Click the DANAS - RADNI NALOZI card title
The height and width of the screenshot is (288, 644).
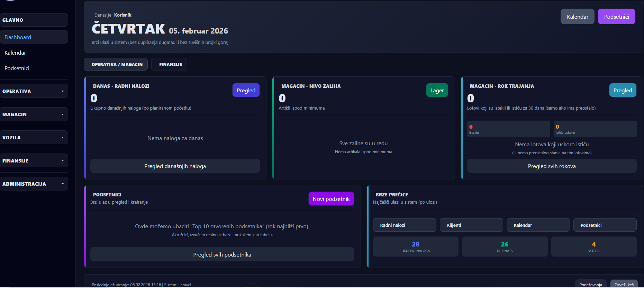pos(121,86)
